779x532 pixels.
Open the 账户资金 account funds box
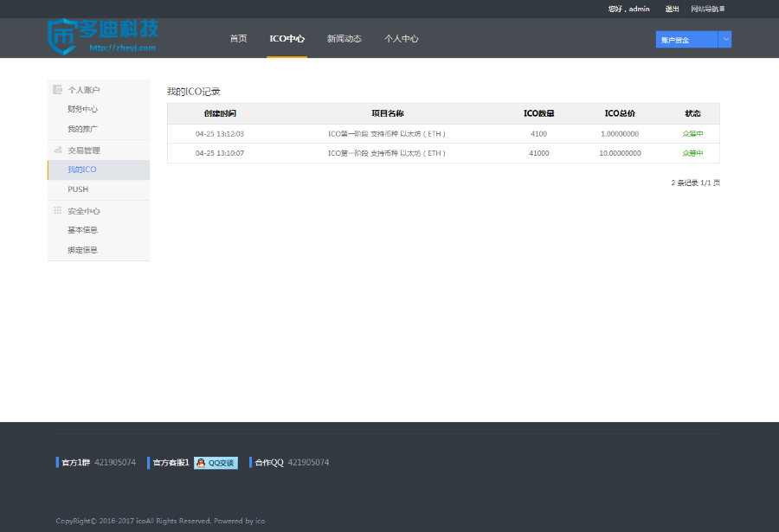pyautogui.click(x=686, y=39)
